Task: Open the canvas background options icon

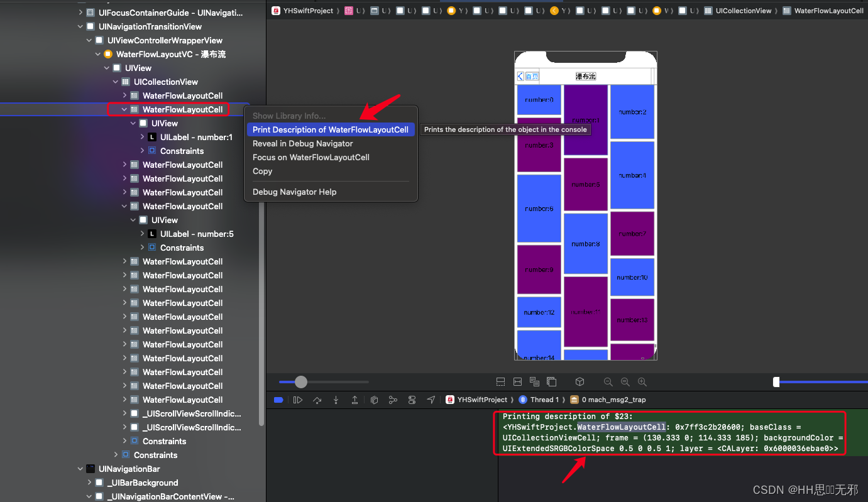Action: click(551, 381)
